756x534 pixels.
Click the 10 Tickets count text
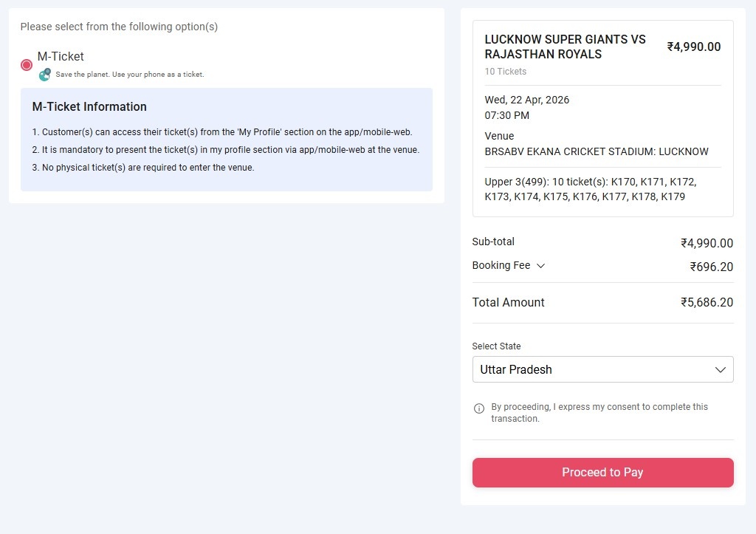(x=506, y=72)
